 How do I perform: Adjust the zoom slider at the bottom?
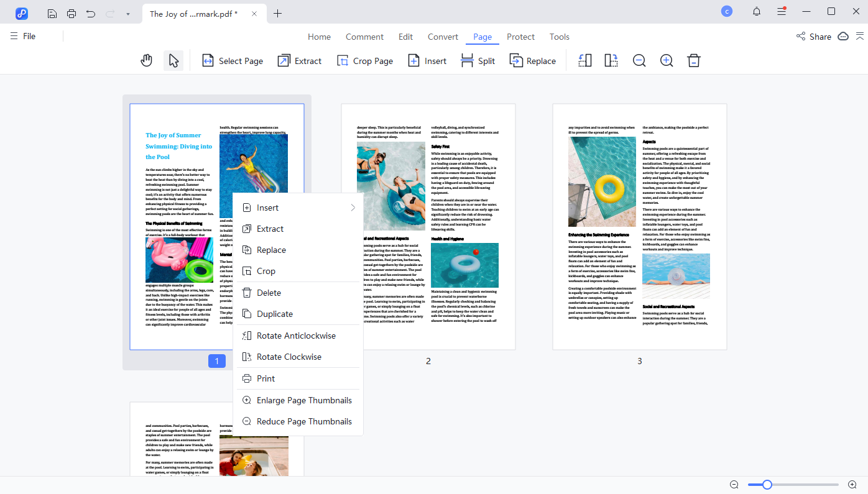pos(766,484)
